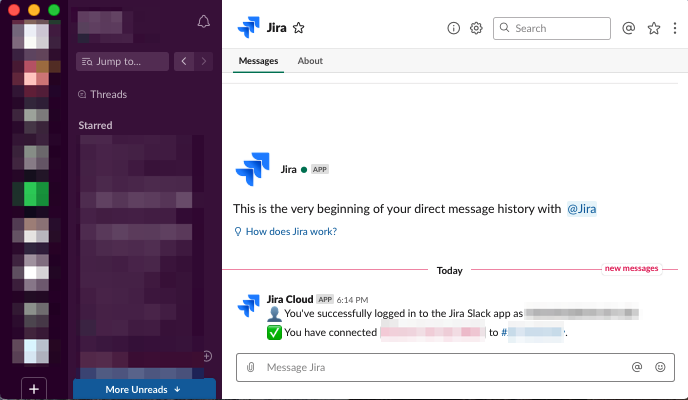The height and width of the screenshot is (400, 688).
Task: Click the Jira logo in header
Action: [x=248, y=27]
